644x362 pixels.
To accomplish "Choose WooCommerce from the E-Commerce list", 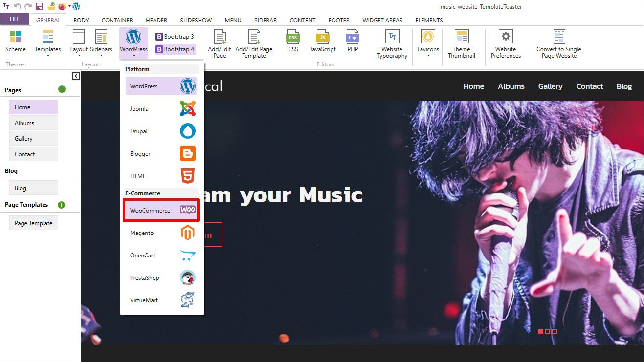I will tap(161, 210).
